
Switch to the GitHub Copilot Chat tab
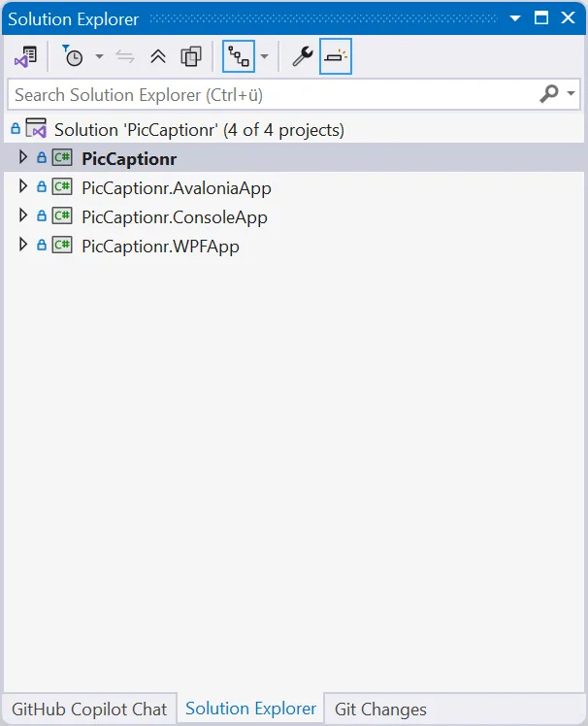coord(88,709)
